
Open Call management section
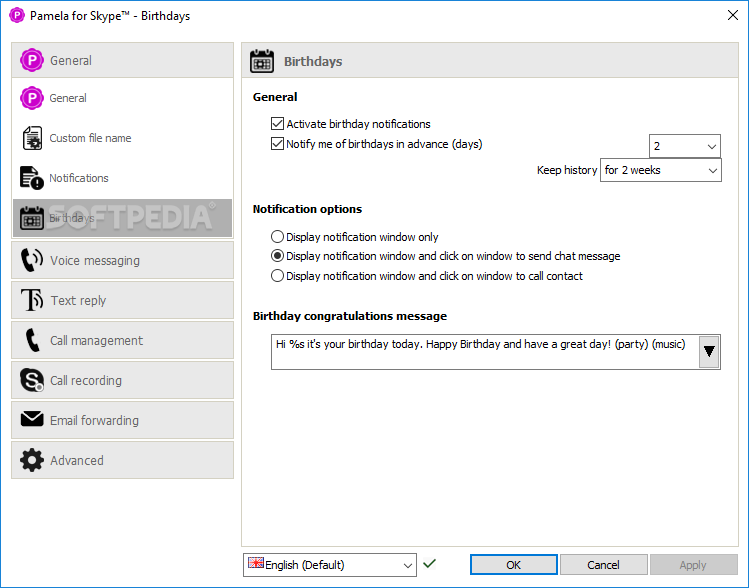[x=122, y=340]
